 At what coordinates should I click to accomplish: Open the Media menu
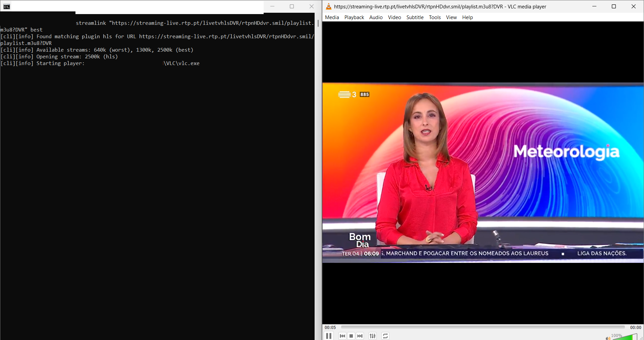(x=332, y=17)
